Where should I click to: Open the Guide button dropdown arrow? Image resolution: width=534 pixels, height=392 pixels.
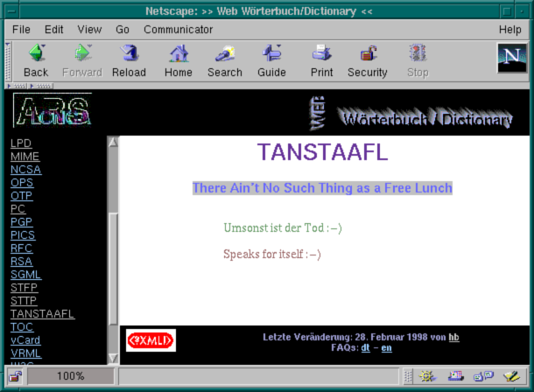click(279, 45)
